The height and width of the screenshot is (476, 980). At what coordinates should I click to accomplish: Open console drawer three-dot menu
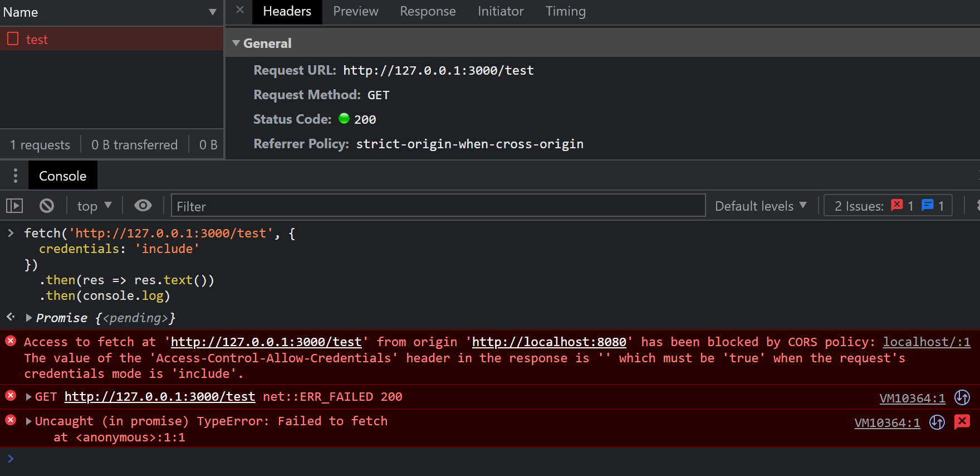(15, 176)
